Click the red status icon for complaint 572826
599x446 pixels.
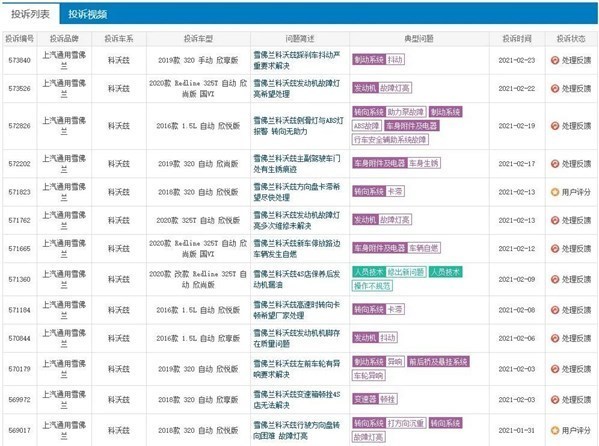[555, 126]
